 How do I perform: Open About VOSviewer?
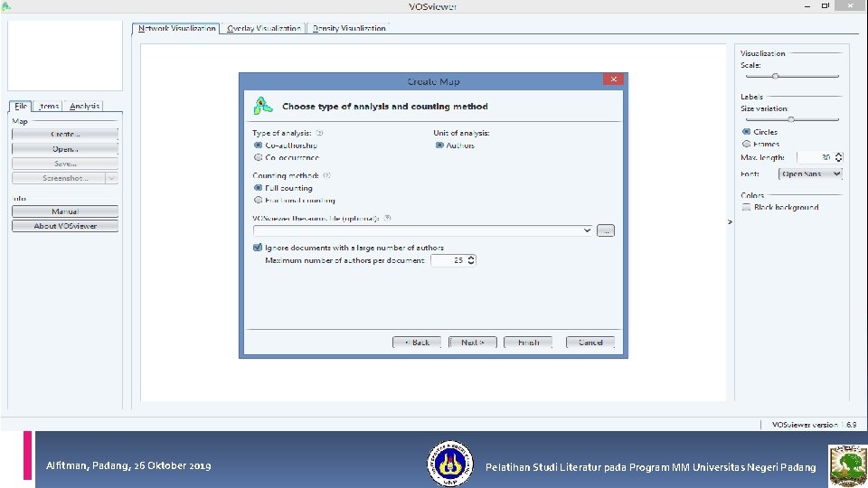[65, 226]
